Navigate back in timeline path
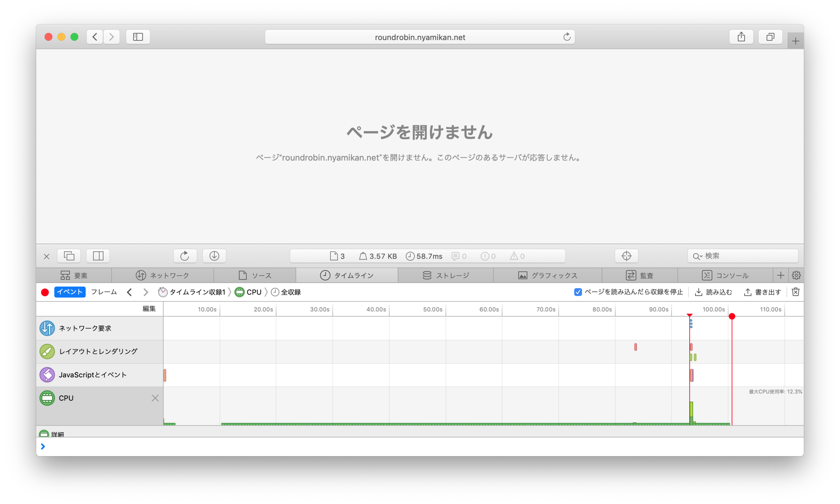The width and height of the screenshot is (840, 504). [130, 292]
